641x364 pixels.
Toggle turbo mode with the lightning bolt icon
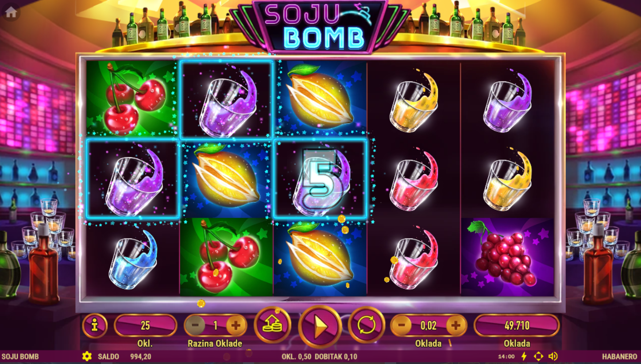pos(524,356)
